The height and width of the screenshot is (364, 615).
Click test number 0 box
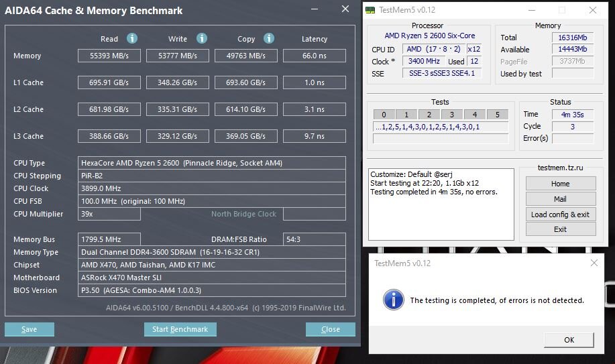384,115
